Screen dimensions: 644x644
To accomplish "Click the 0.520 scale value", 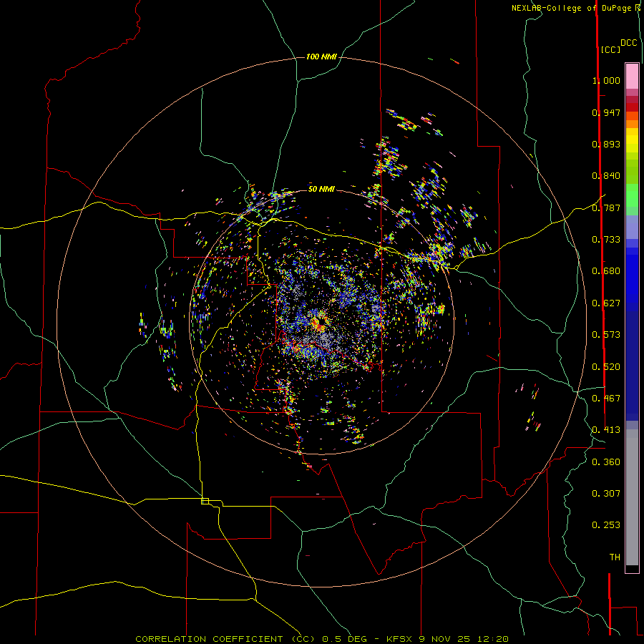I will [x=606, y=367].
